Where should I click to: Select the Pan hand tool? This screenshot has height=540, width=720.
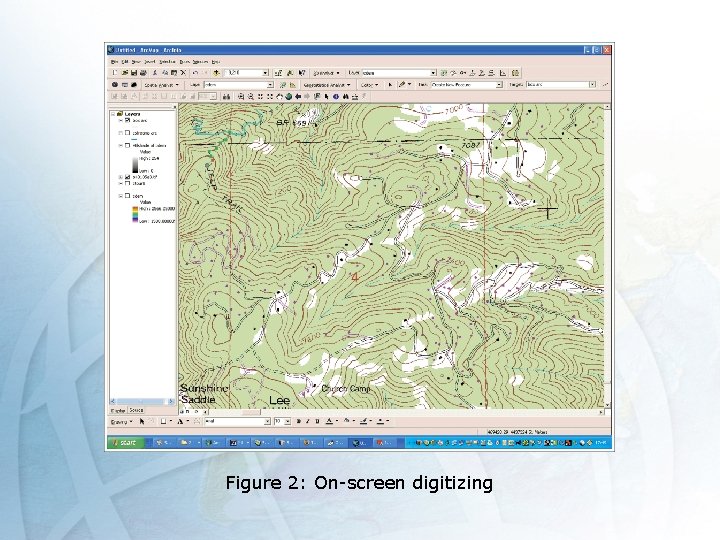[x=279, y=96]
